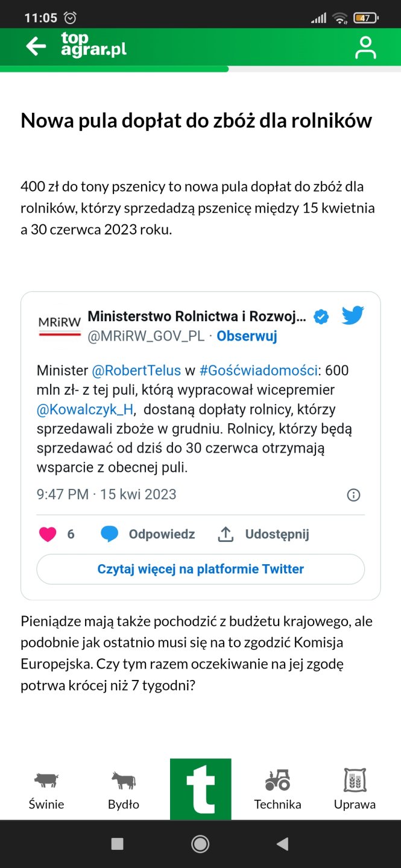Image resolution: width=401 pixels, height=868 pixels.
Task: Open the @Kowalczyk_H mention link
Action: click(85, 410)
